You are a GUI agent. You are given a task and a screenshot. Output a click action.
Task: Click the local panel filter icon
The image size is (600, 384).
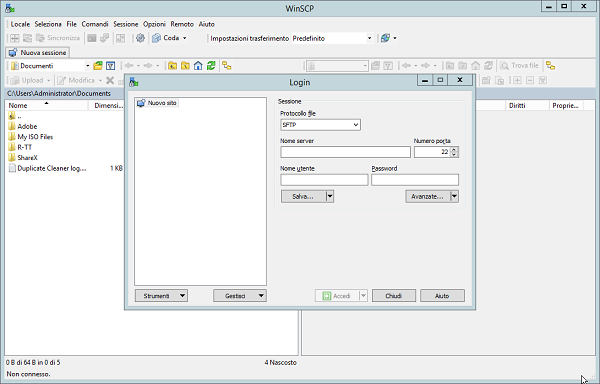click(111, 66)
